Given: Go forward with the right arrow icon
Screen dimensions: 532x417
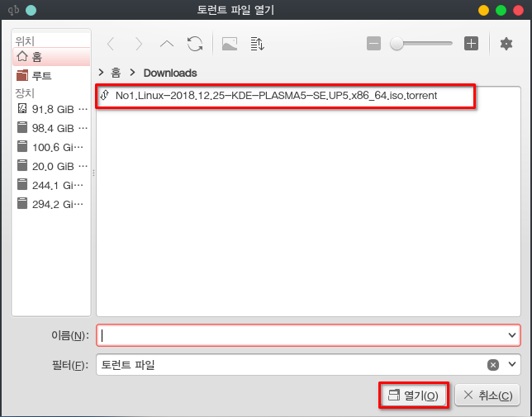Looking at the screenshot, I should click(139, 44).
